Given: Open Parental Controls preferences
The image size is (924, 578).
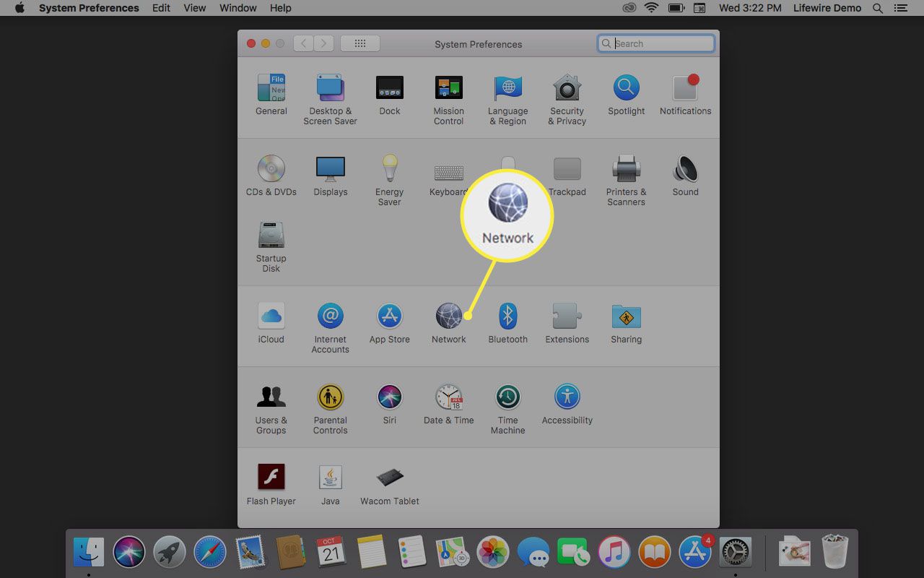Looking at the screenshot, I should click(x=331, y=409).
